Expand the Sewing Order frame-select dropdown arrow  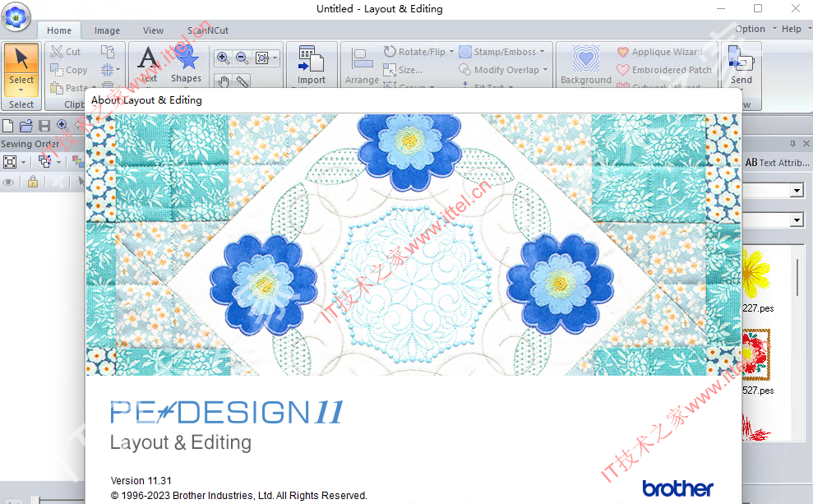click(x=23, y=162)
